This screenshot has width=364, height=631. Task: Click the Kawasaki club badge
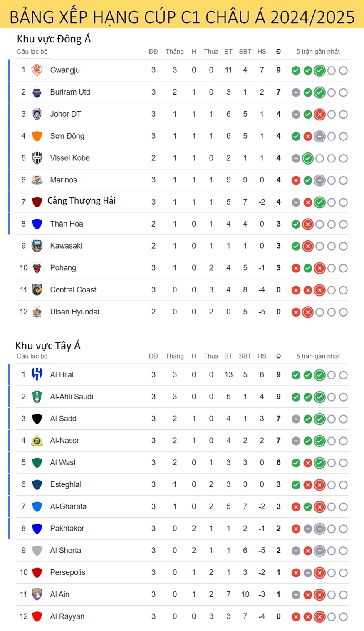[37, 246]
